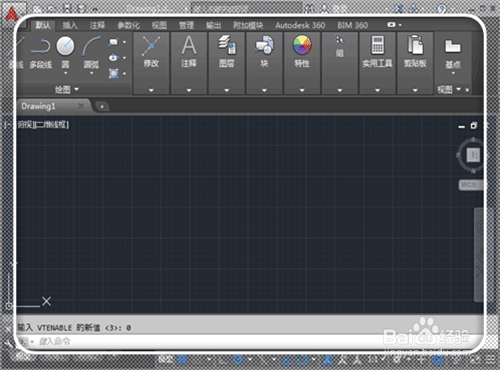
Task: Open the 图层 layers panel icon
Action: [x=227, y=45]
